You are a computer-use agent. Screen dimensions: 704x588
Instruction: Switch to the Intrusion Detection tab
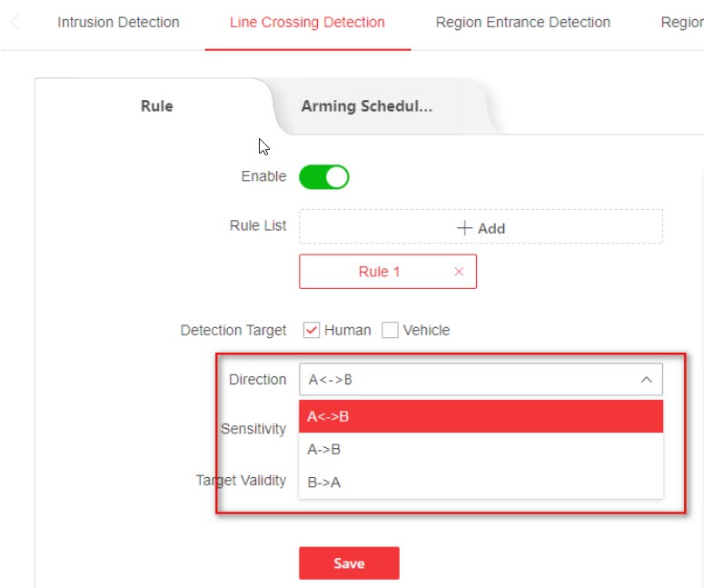click(x=118, y=23)
